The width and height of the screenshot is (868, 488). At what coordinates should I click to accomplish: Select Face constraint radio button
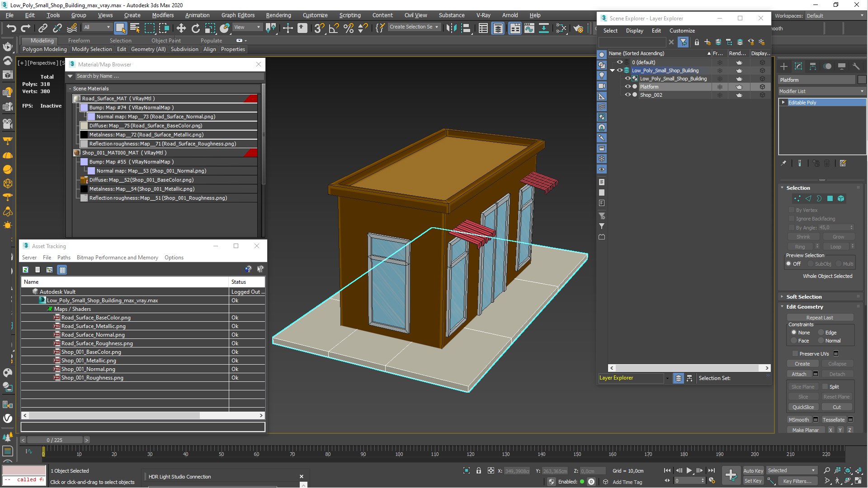794,341
